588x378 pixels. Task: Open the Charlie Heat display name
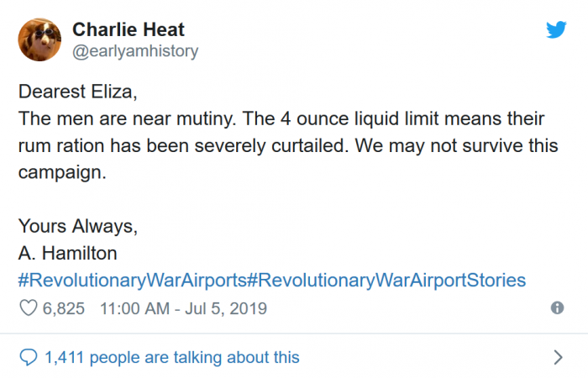[x=125, y=29]
